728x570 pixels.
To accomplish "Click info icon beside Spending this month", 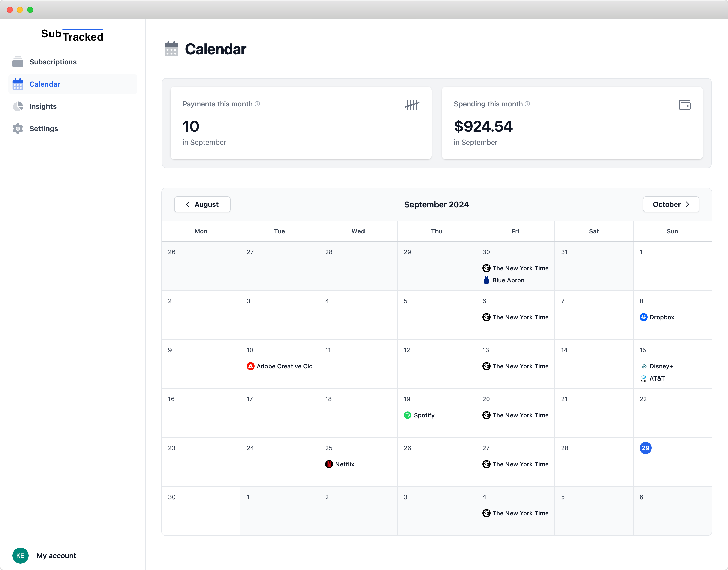I will 527,104.
